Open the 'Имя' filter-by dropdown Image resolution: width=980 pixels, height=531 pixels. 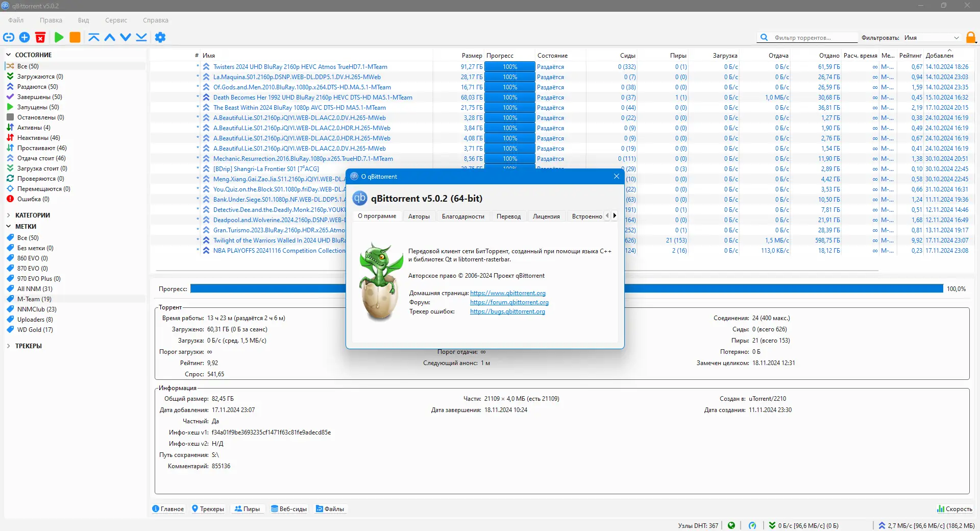click(x=932, y=37)
